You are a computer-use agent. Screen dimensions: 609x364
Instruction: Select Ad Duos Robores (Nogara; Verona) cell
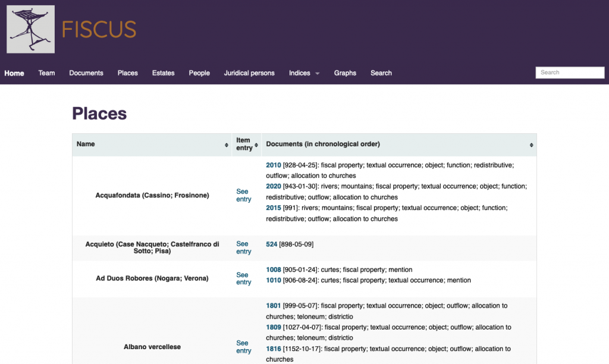[x=152, y=278]
